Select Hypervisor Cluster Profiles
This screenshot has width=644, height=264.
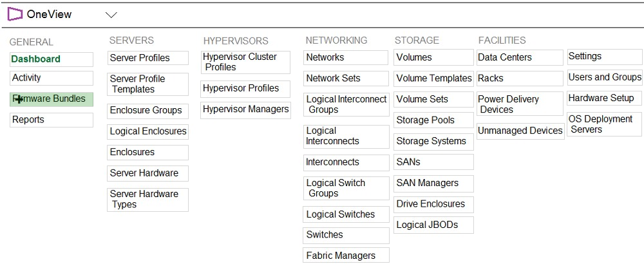[245, 62]
